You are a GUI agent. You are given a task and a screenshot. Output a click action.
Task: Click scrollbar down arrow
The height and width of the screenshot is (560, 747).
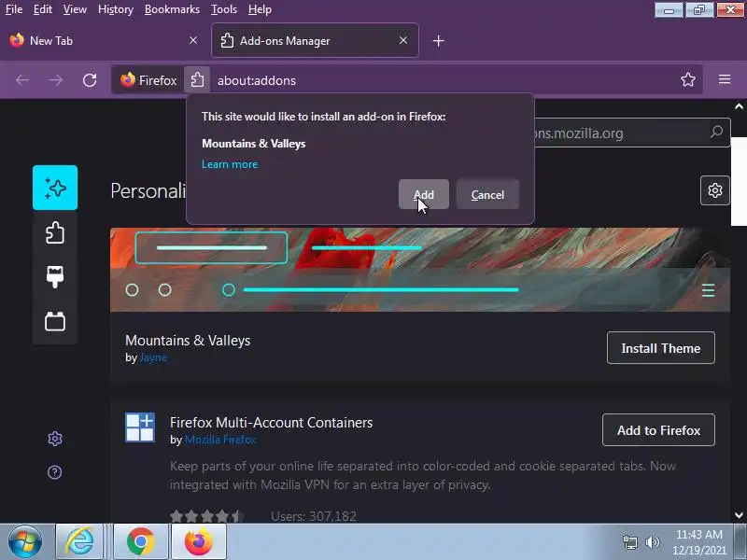pyautogui.click(x=739, y=515)
